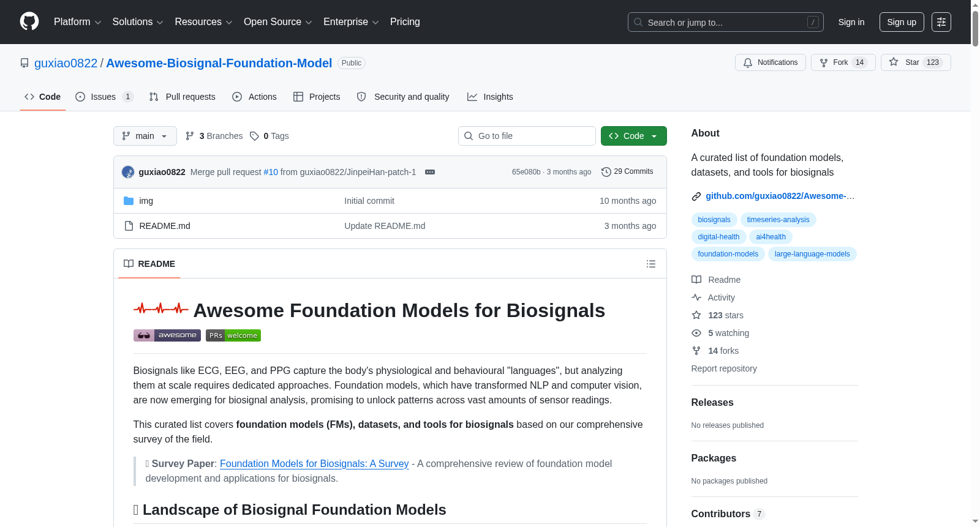Click the Pricing link
The image size is (980, 527).
(405, 22)
